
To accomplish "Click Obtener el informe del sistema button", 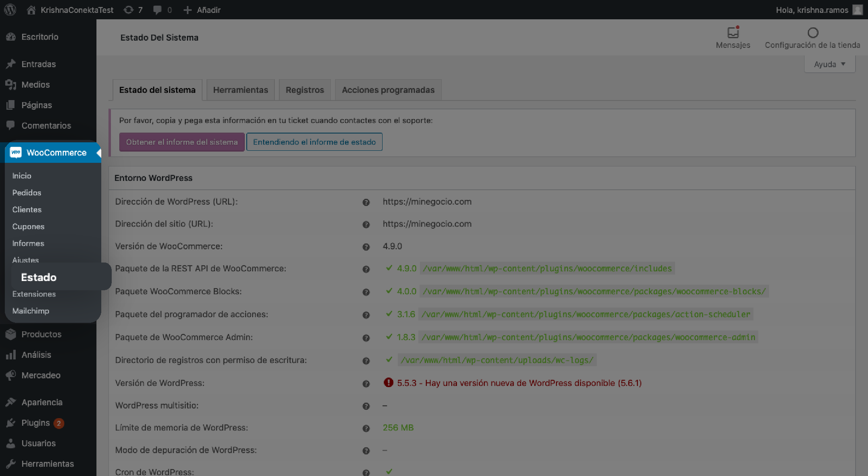I will 182,142.
